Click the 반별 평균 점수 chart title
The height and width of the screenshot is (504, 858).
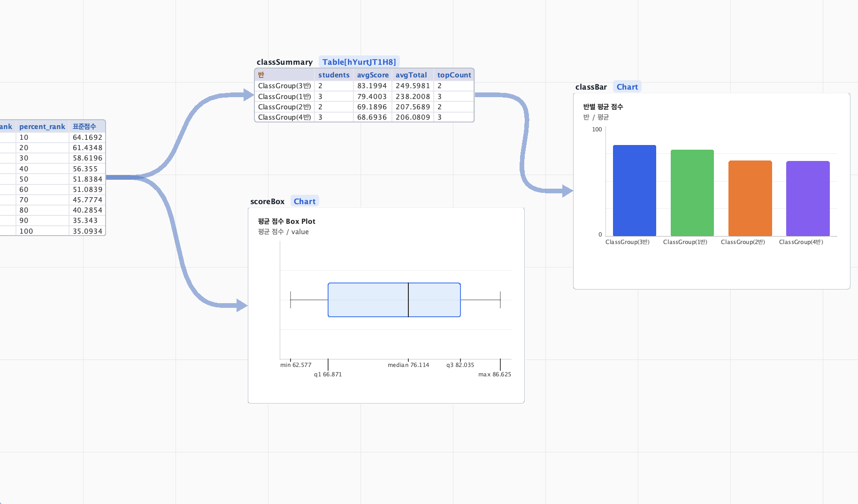click(x=603, y=107)
